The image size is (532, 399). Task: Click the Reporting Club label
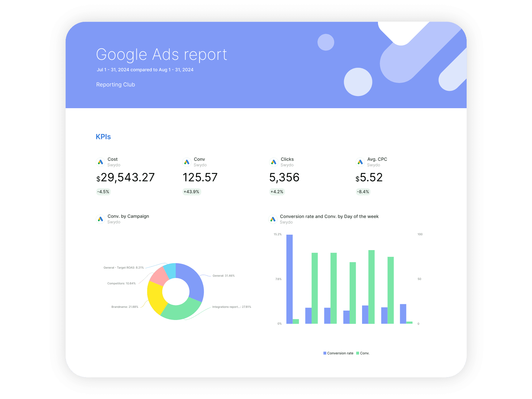pyautogui.click(x=116, y=84)
